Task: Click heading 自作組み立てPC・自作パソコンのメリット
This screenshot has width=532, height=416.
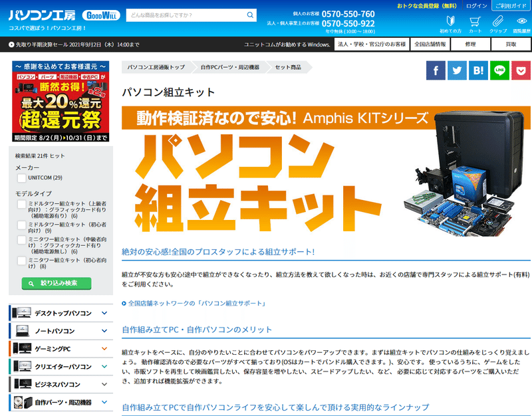Action: click(197, 330)
